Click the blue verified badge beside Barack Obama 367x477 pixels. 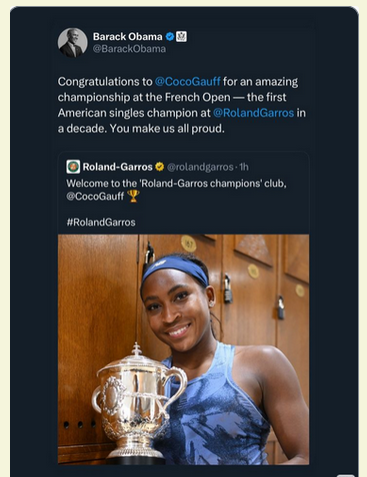[170, 36]
